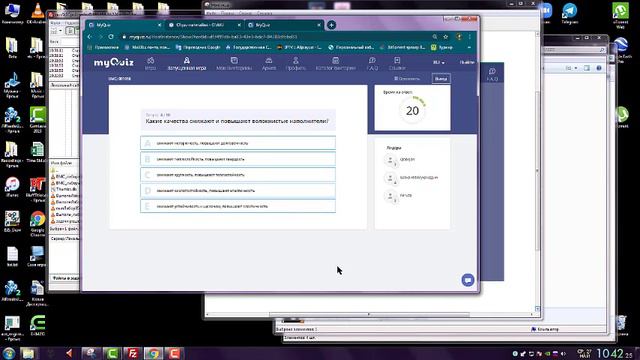Open a new browser tab
This screenshot has width=640, height=360.
331,25
